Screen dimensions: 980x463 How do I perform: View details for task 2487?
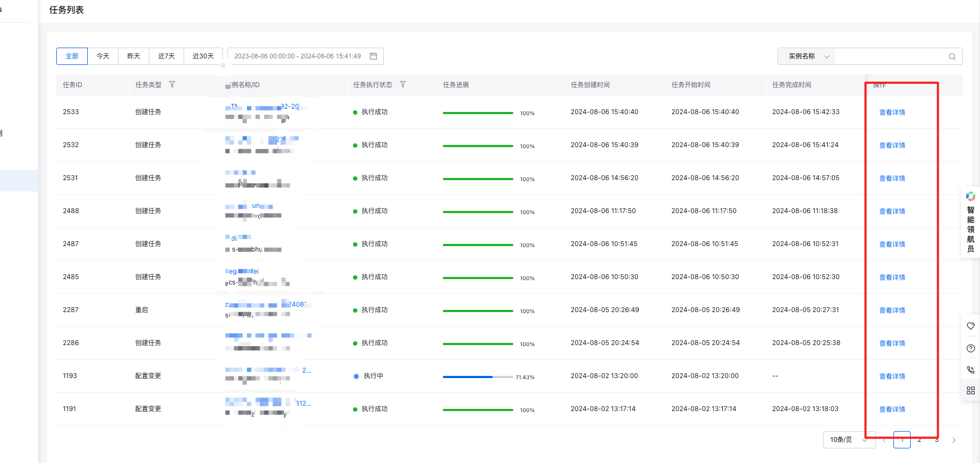tap(892, 244)
